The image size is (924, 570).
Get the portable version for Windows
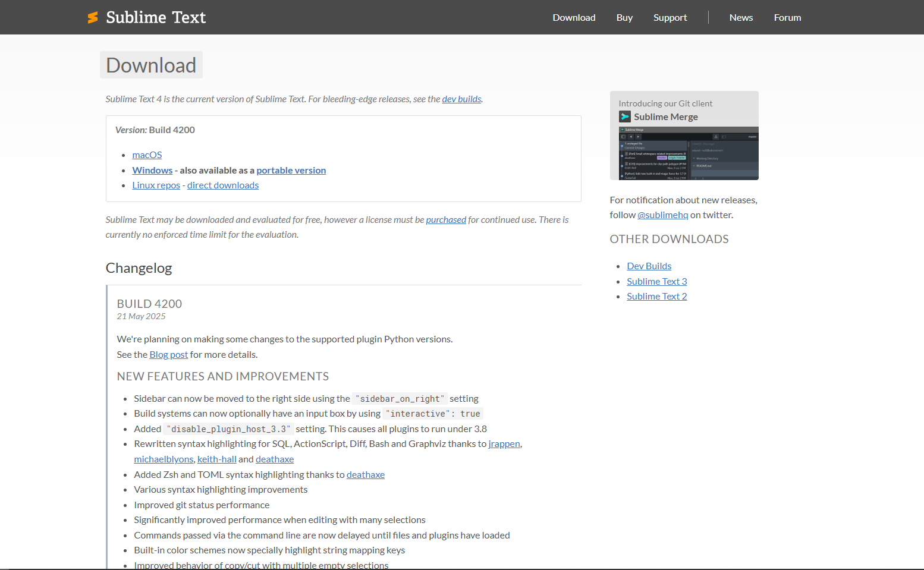coord(291,170)
